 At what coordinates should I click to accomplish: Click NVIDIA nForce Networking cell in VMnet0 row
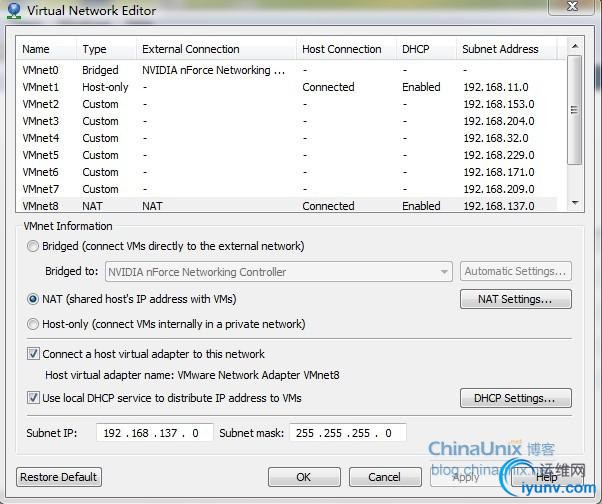[x=213, y=70]
